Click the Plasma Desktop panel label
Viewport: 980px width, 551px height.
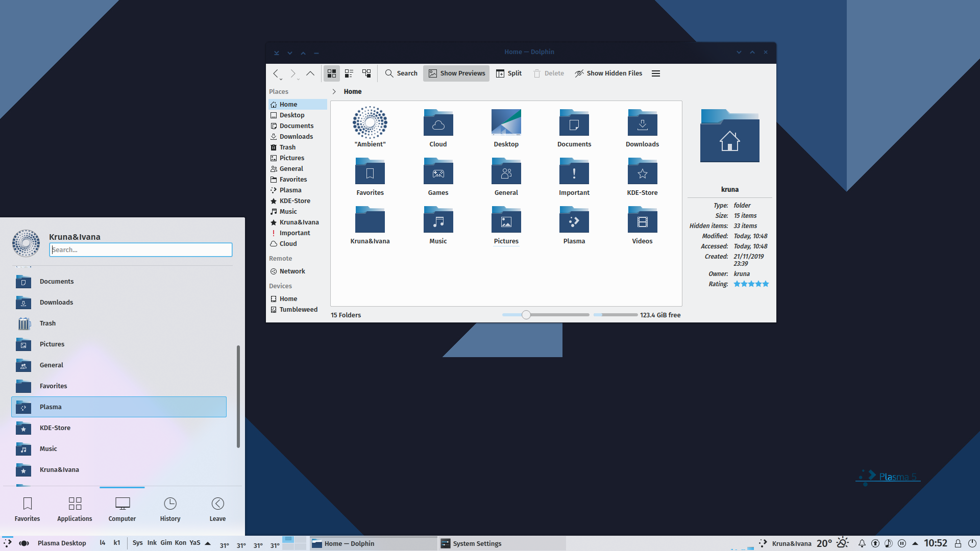tap(62, 543)
